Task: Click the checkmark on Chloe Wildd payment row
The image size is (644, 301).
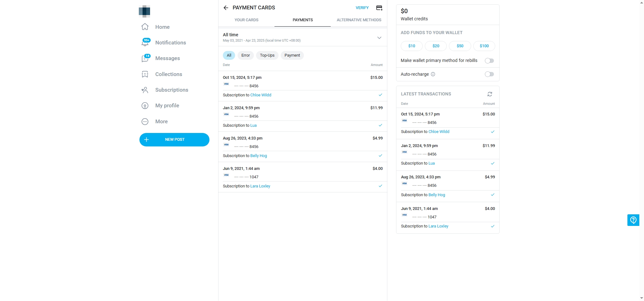Action: pyautogui.click(x=380, y=95)
